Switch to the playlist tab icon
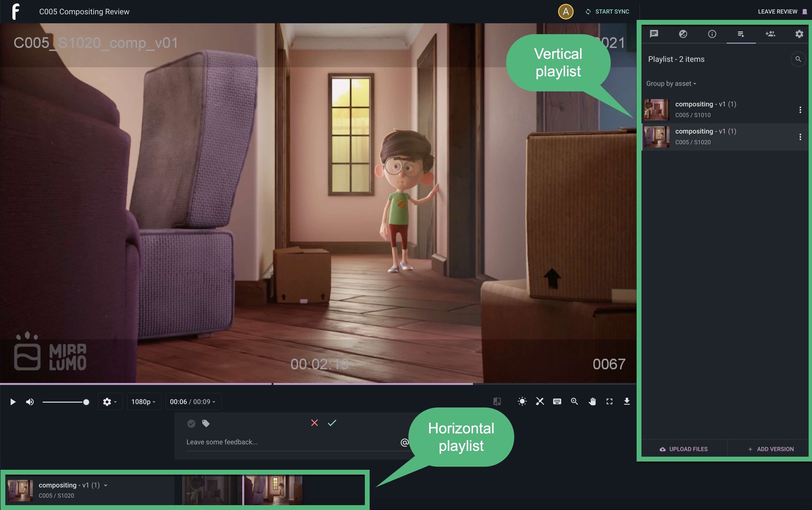The width and height of the screenshot is (812, 510). [x=741, y=34]
